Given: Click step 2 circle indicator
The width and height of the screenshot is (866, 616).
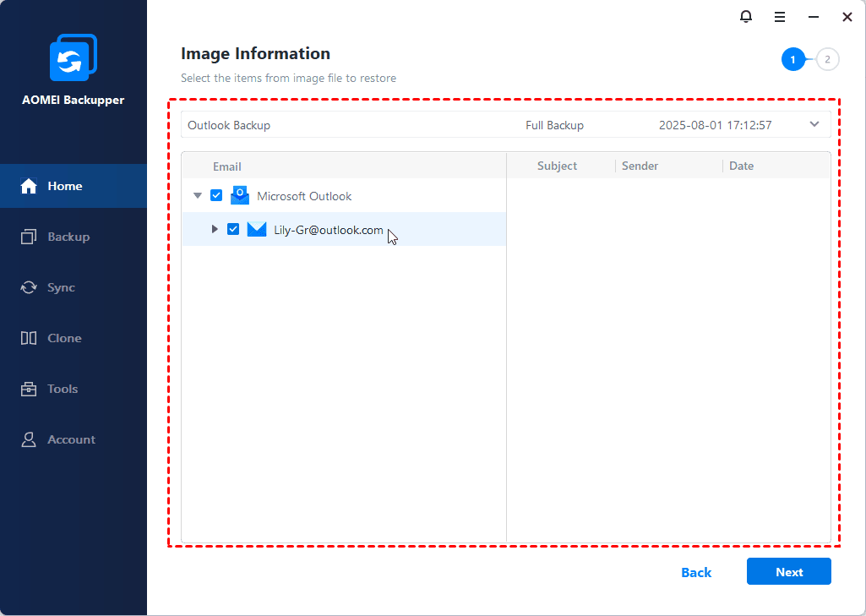Looking at the screenshot, I should point(828,59).
